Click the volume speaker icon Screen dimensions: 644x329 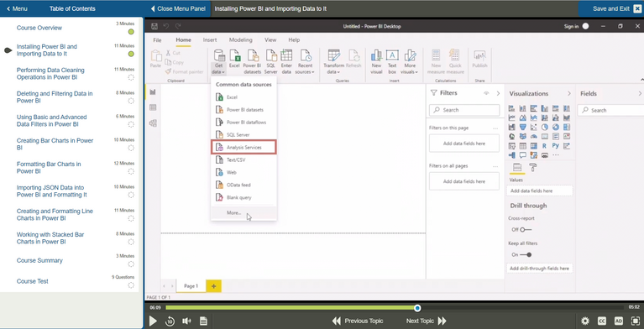[187, 321]
